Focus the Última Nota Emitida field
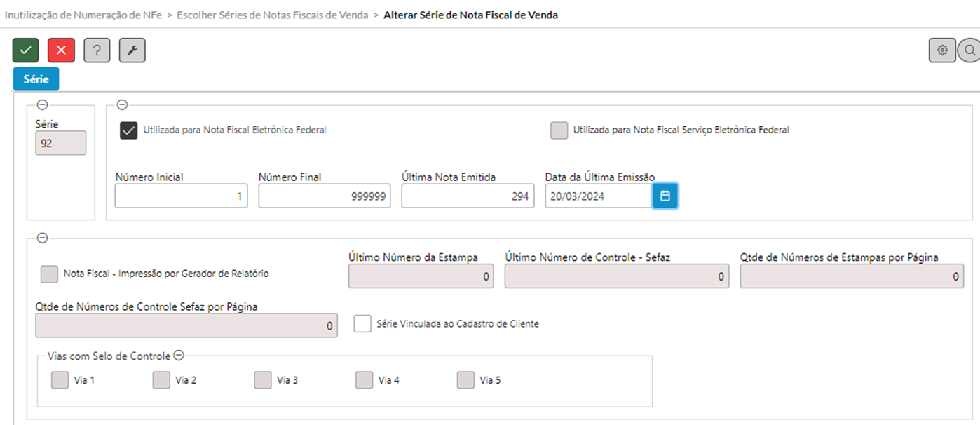This screenshot has height=425, width=980. pos(468,196)
